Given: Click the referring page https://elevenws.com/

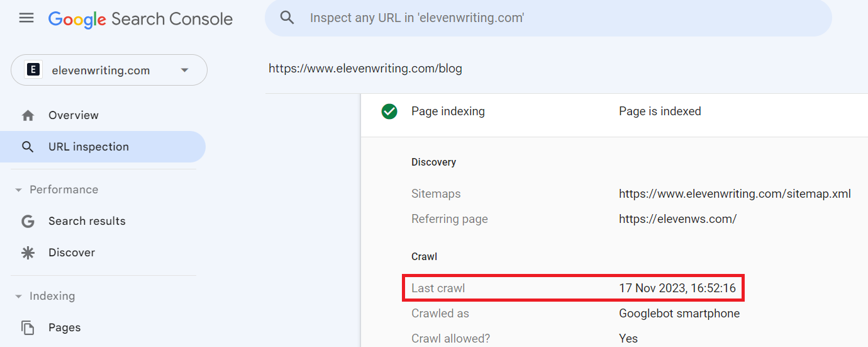Looking at the screenshot, I should point(677,219).
